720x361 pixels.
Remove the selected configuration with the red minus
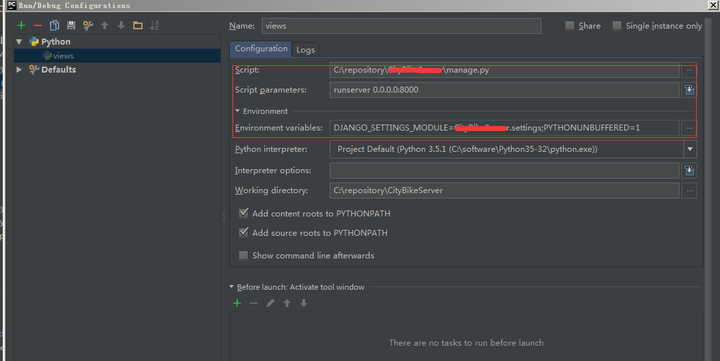point(38,26)
